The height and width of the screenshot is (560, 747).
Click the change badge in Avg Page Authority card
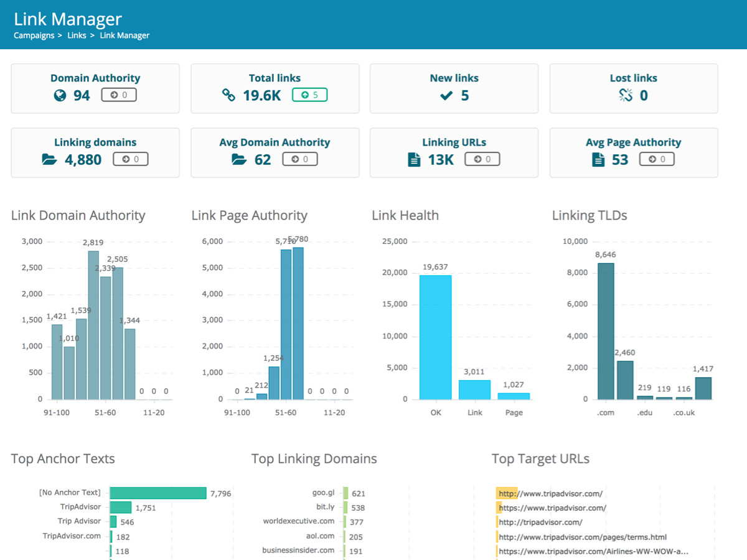point(657,159)
